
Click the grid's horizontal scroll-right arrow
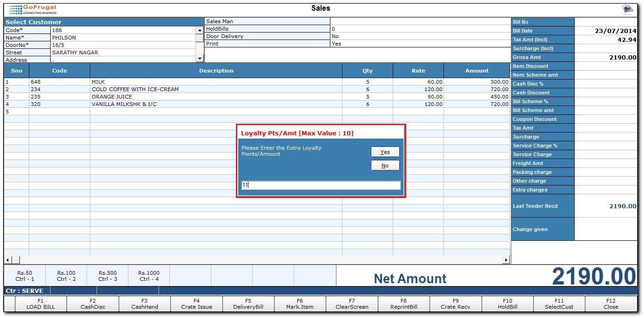pyautogui.click(x=506, y=260)
